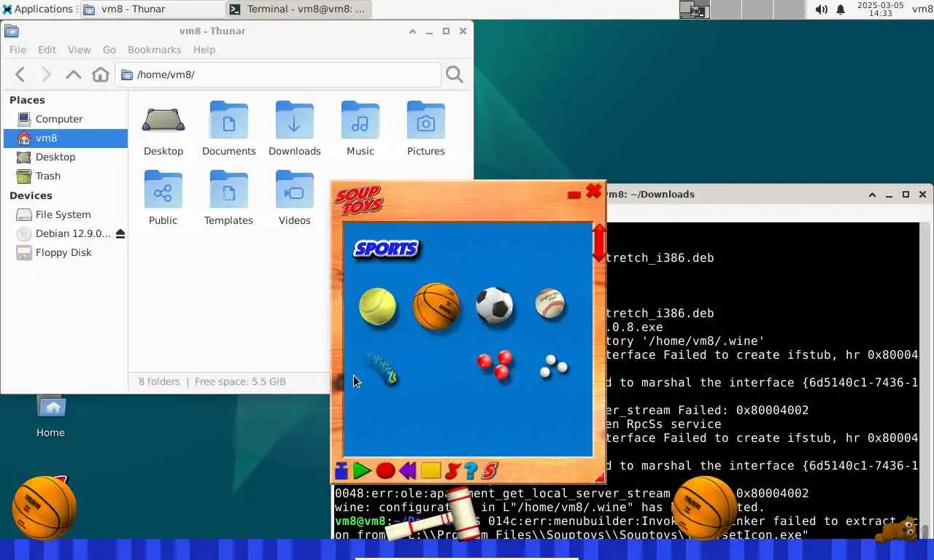Click the red resize corner of Souptoys window
934x560 pixels.
point(600,478)
